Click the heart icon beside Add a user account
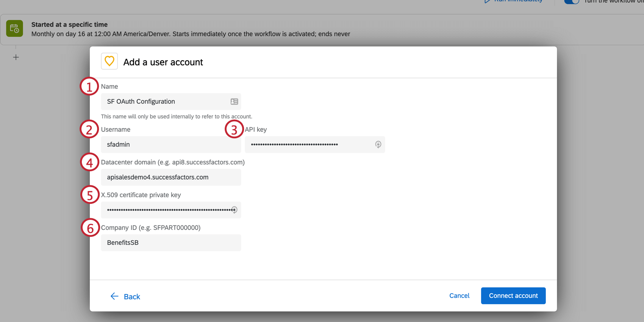 pos(109,61)
